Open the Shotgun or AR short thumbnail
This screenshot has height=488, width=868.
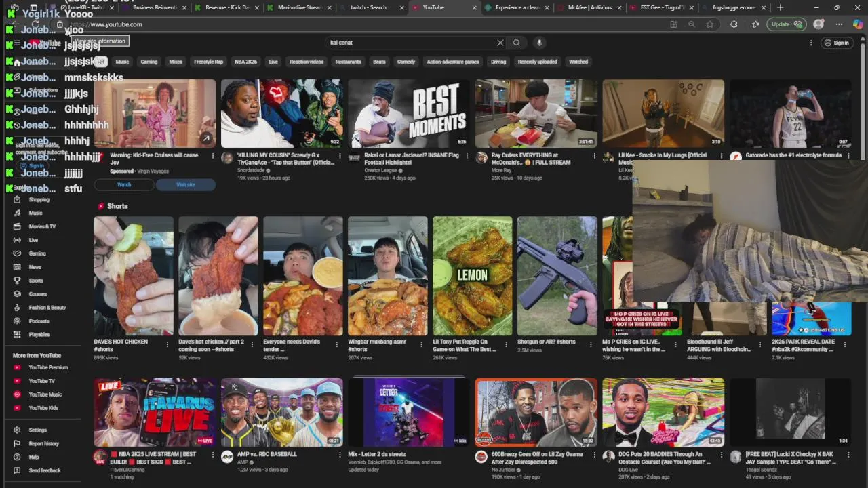557,276
